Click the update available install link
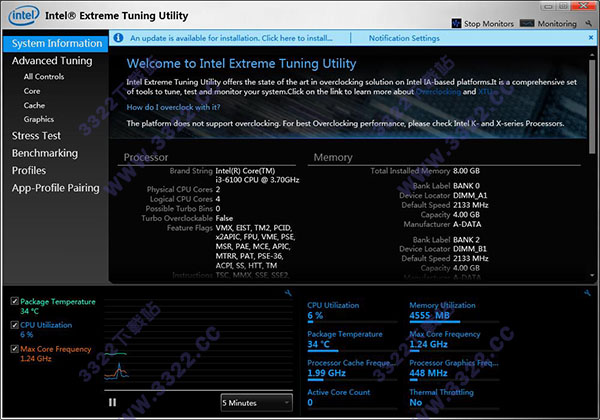The height and width of the screenshot is (420, 600). pos(231,38)
